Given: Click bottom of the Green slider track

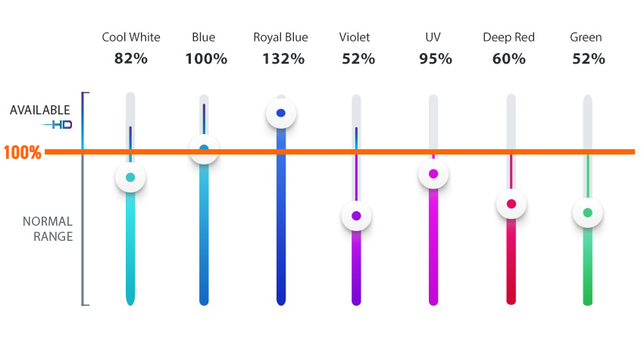Looking at the screenshot, I should [587, 300].
